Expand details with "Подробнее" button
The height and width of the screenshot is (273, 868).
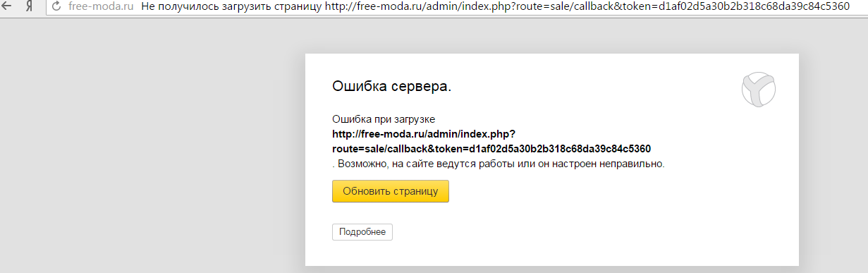[x=362, y=232]
